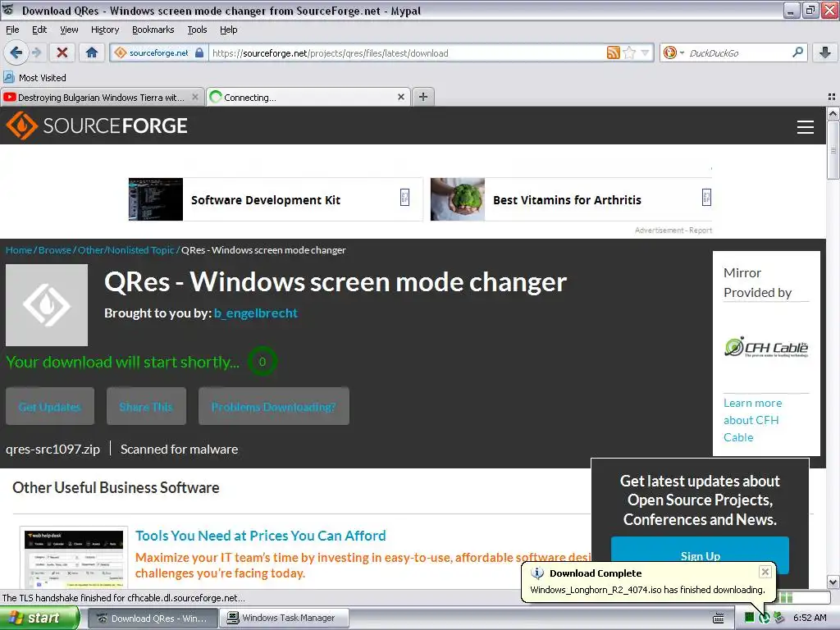The image size is (840, 630).
Task: Open the Home page button
Action: point(92,52)
